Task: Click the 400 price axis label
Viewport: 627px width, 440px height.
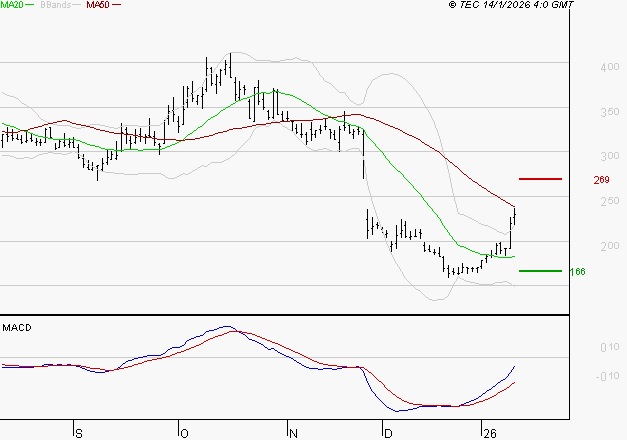Action: [610, 67]
